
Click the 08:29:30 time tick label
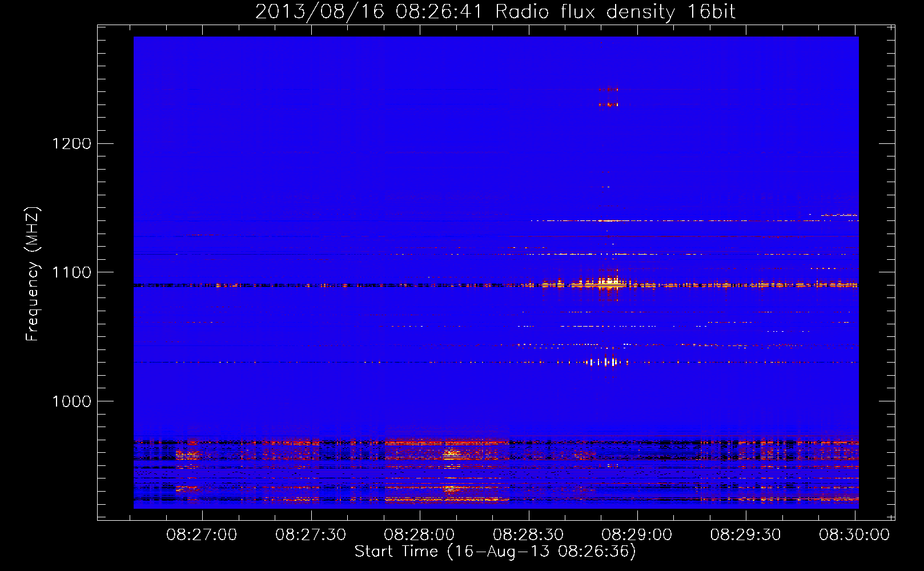coord(745,534)
